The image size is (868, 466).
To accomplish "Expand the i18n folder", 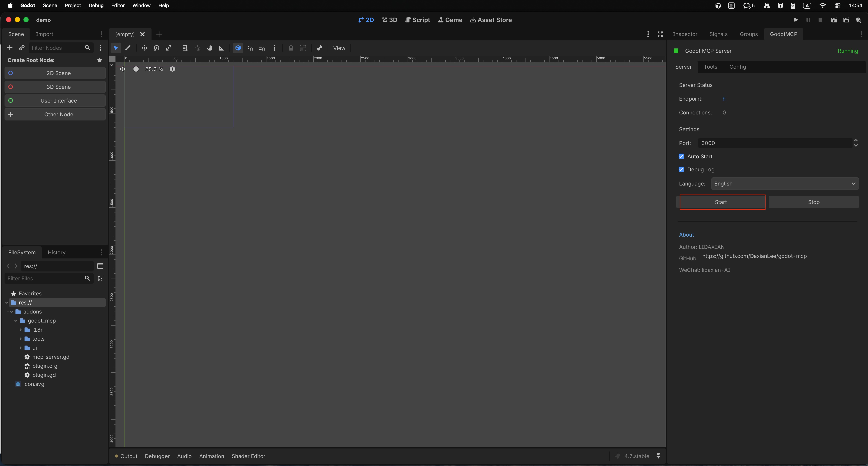I will click(21, 330).
